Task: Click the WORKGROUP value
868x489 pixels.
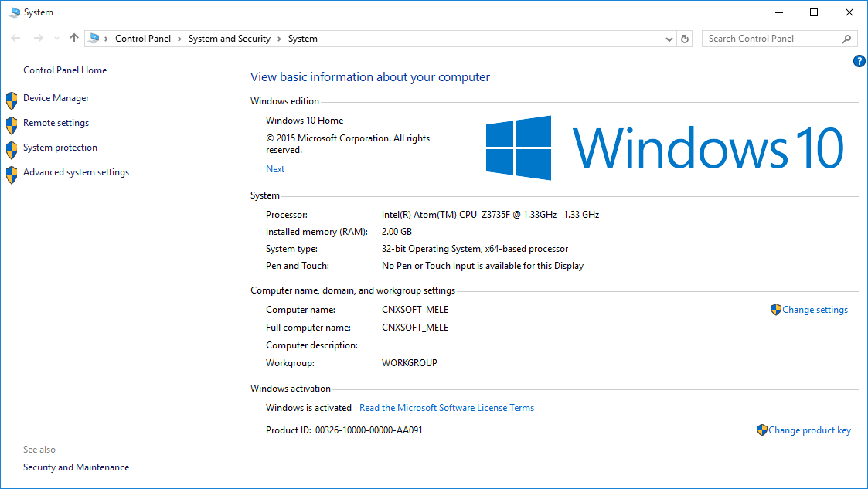Action: tap(409, 363)
